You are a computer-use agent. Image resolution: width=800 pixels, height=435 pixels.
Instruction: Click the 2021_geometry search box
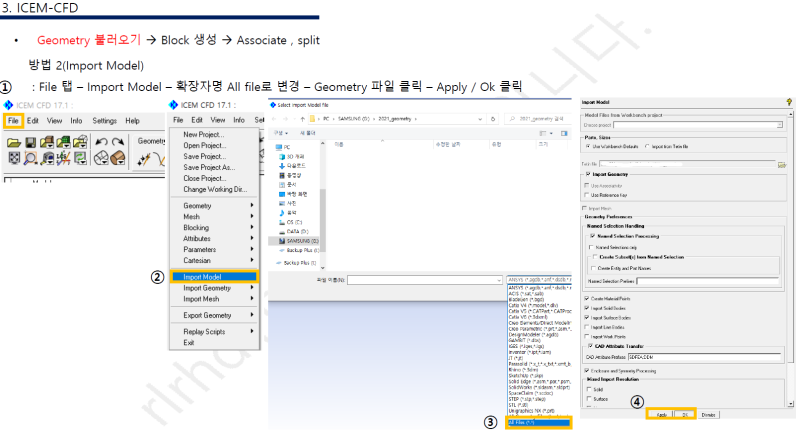tap(537, 119)
